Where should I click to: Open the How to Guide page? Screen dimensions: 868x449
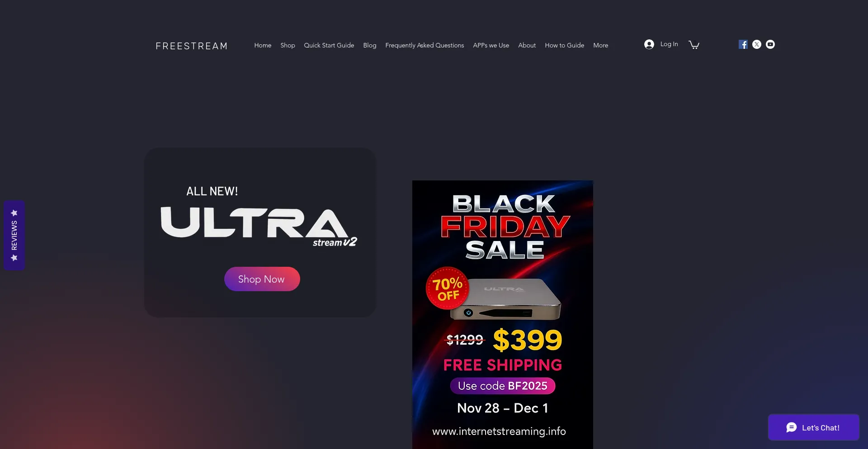coord(564,45)
